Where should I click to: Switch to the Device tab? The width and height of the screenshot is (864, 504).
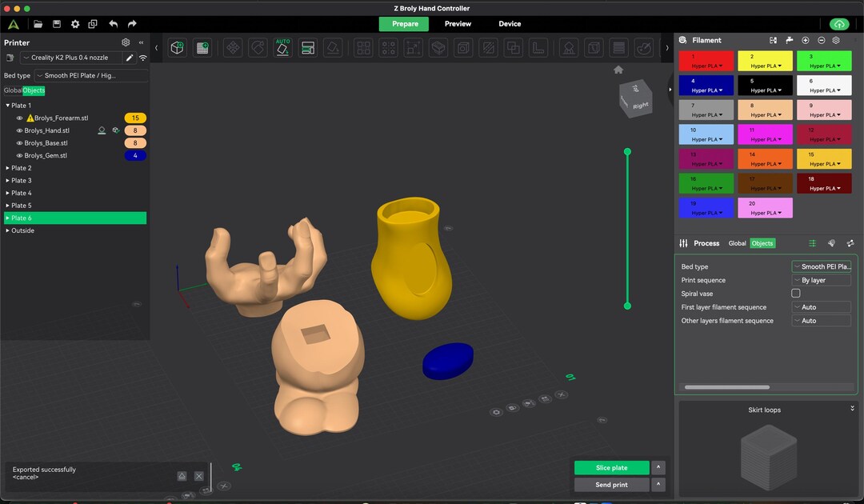[x=510, y=24]
